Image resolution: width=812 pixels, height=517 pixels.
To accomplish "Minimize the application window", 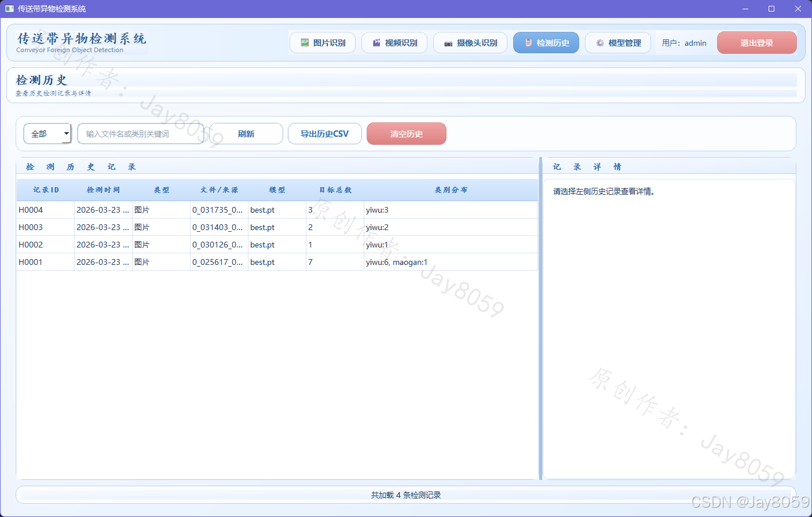I will coord(745,9).
